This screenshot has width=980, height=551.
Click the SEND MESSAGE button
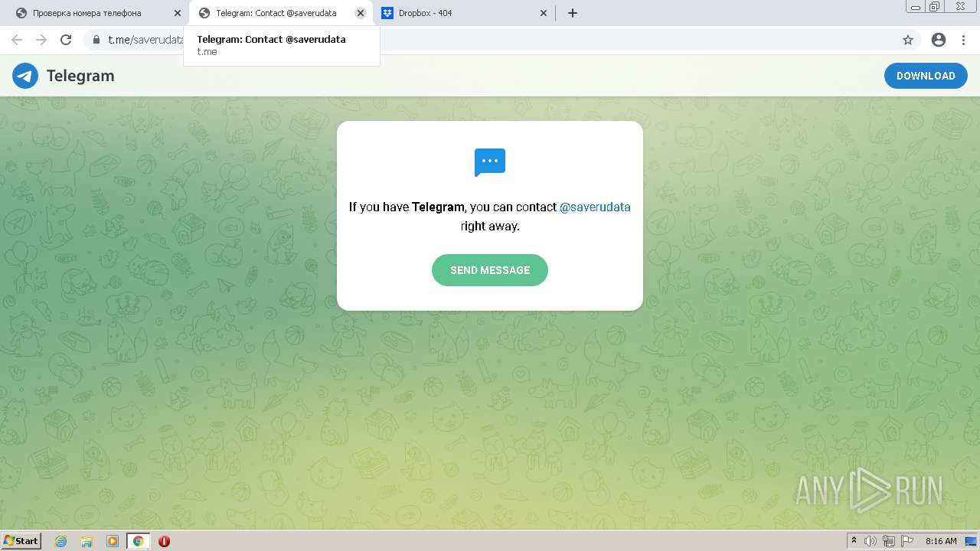pos(490,270)
